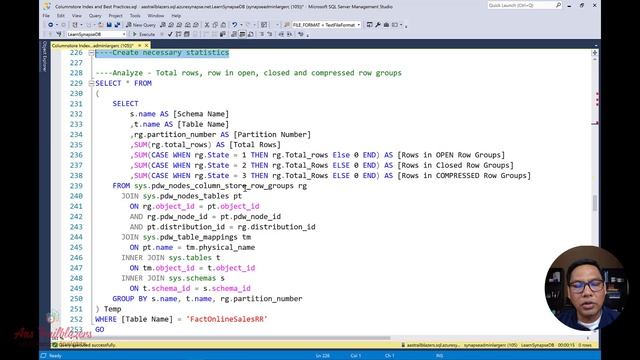
Task: Click the Comment out selected lines icon
Action: pos(262,34)
